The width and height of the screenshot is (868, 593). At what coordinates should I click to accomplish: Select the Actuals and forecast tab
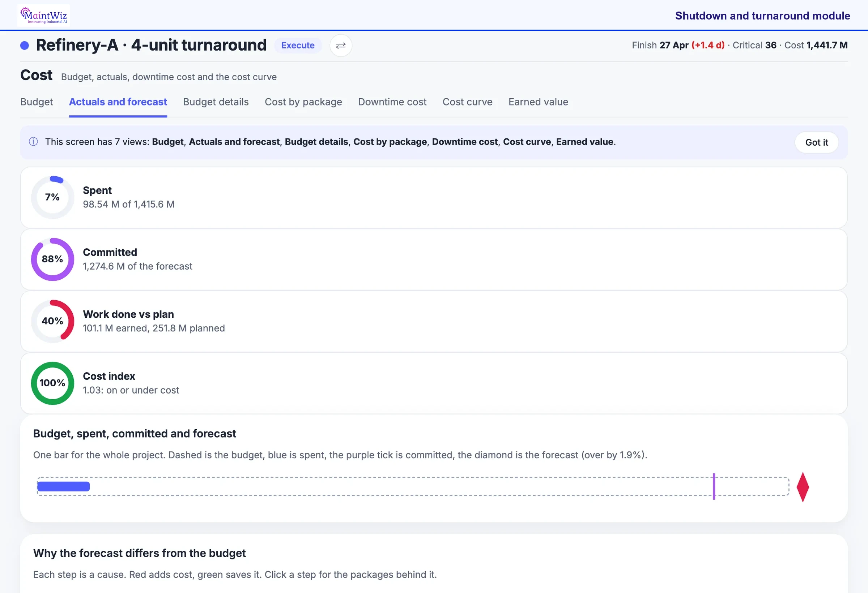click(x=118, y=102)
